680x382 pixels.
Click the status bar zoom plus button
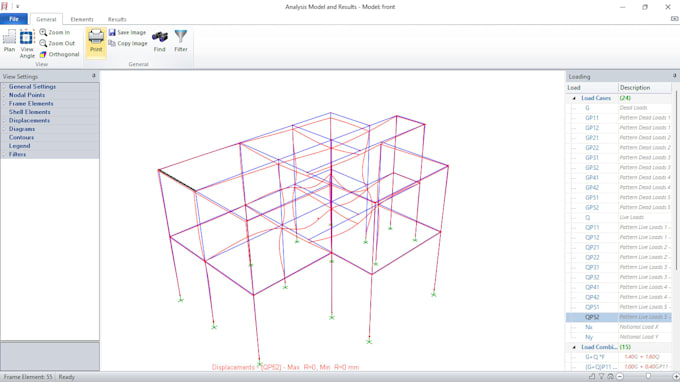[676, 376]
